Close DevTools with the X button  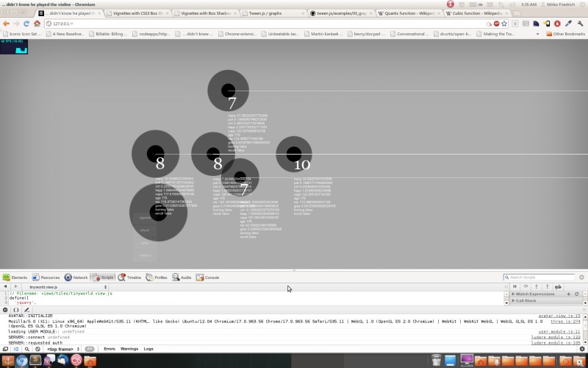pos(581,277)
